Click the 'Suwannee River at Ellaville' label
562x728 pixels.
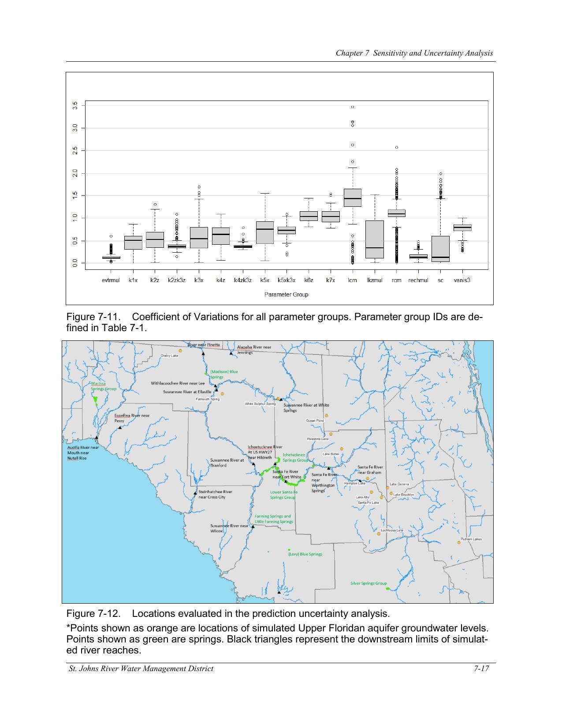187,392
